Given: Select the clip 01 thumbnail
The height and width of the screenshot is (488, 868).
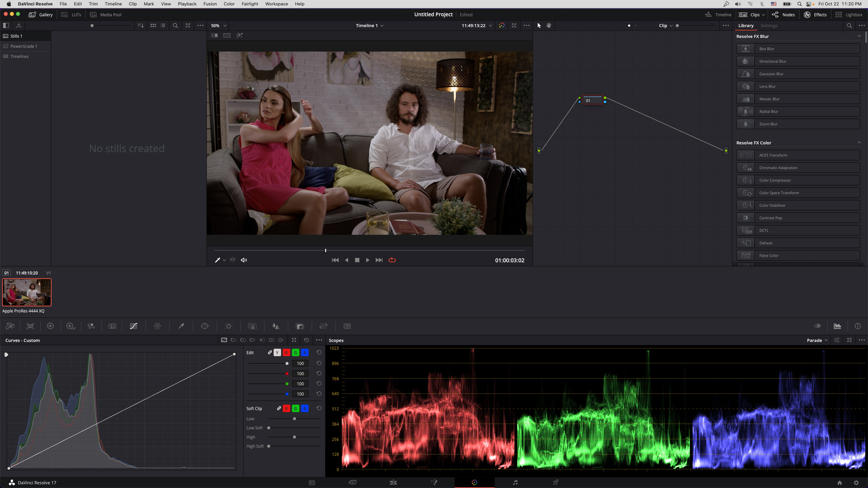Looking at the screenshot, I should pos(27,292).
